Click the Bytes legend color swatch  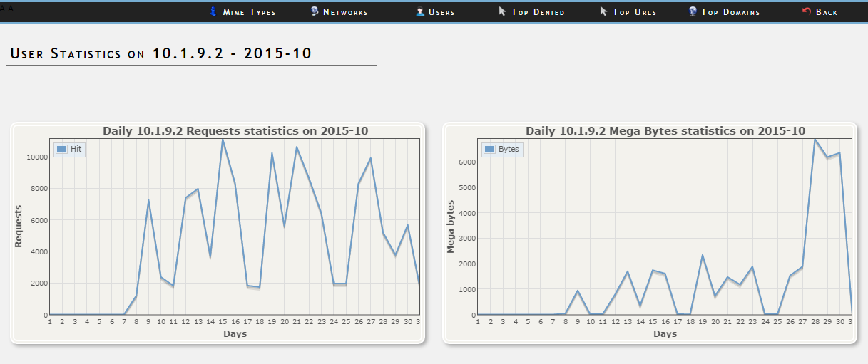[x=489, y=149]
